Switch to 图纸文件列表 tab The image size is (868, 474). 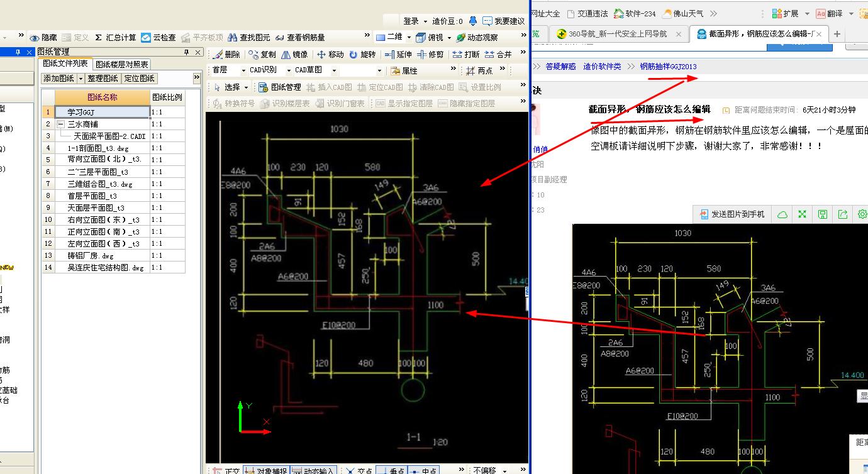65,63
